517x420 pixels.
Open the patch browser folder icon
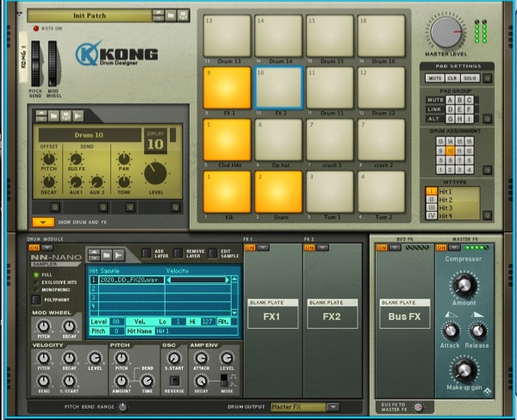pyautogui.click(x=171, y=15)
